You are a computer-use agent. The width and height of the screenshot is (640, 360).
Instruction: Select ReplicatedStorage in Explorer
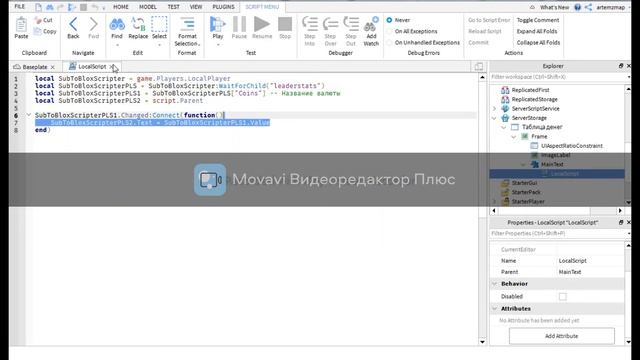(x=534, y=99)
